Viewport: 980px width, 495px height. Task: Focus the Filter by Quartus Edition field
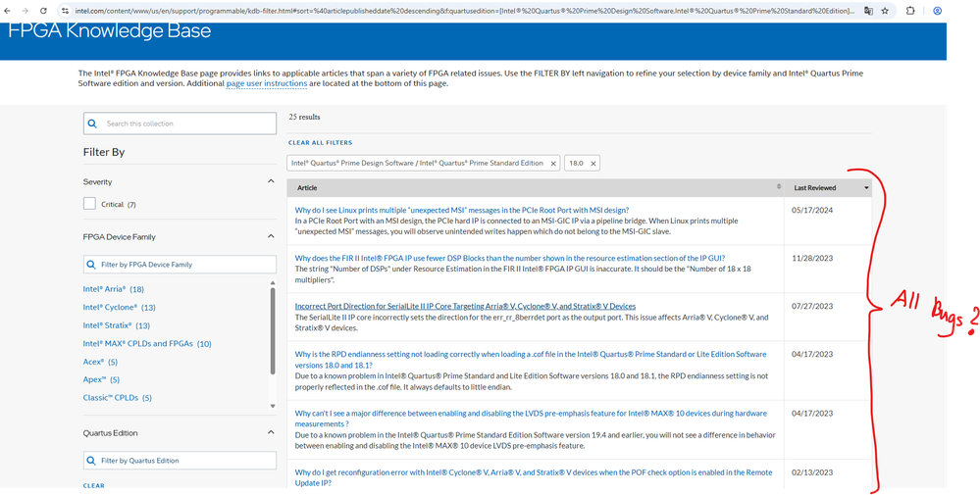coord(180,461)
